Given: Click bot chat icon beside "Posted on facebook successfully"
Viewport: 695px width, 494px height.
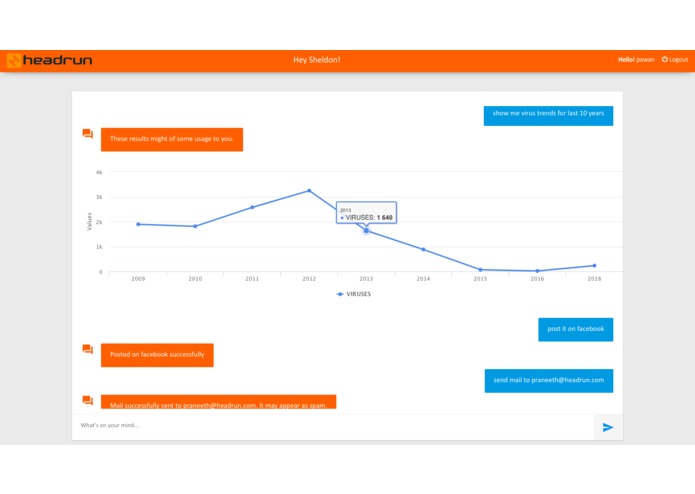Looking at the screenshot, I should (x=88, y=349).
